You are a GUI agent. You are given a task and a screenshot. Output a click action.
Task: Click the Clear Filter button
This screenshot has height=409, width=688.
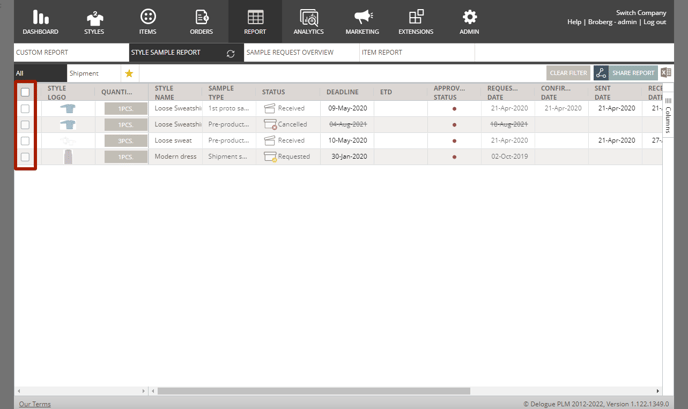[x=567, y=73]
